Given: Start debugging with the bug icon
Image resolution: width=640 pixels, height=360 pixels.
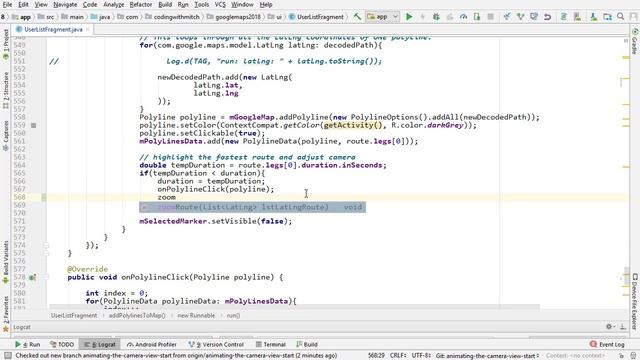Looking at the screenshot, I should click(x=436, y=17).
